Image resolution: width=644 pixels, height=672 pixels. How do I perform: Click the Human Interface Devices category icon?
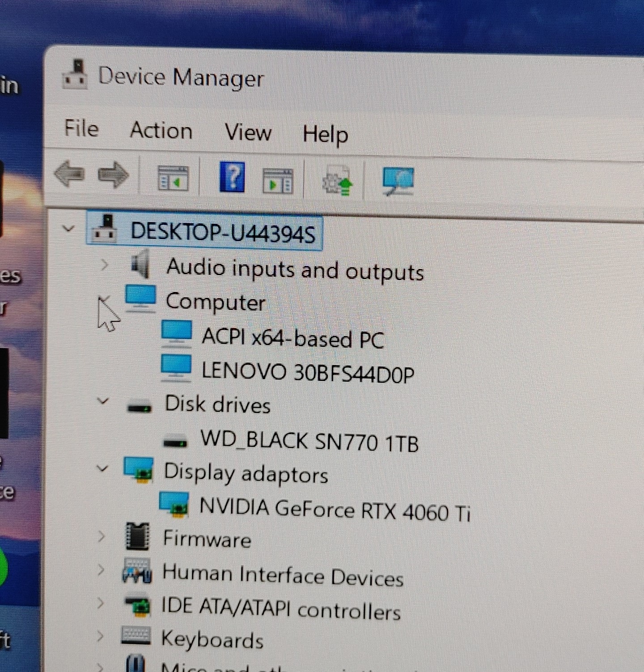click(137, 571)
